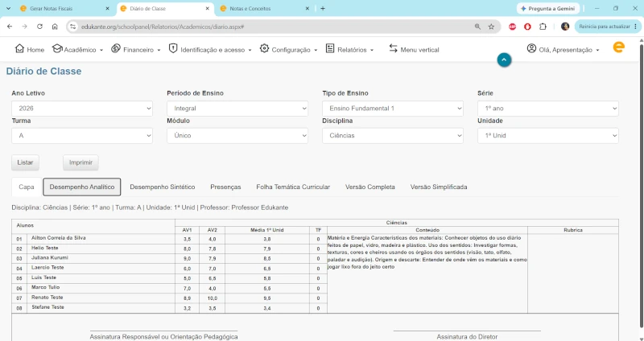Click the site information icon in the address bar
This screenshot has width=644, height=341.
point(72,27)
